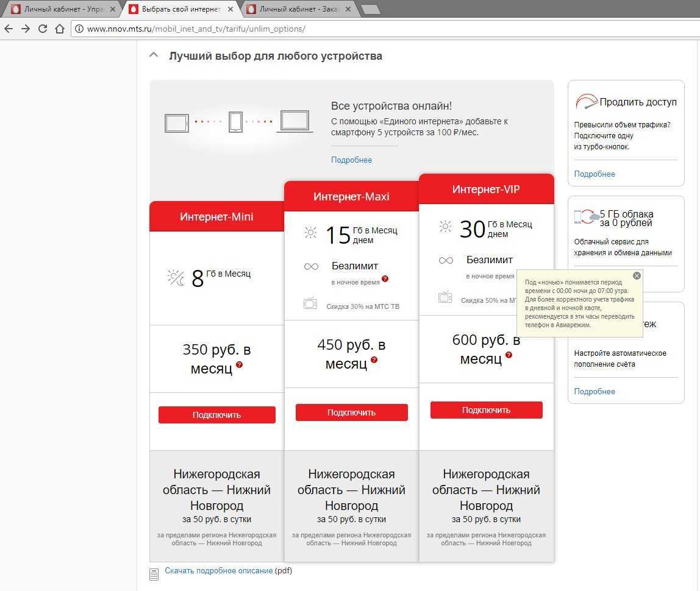Viewport: 700px width, 591px height.
Task: Go back to the previous page
Action: click(9, 29)
